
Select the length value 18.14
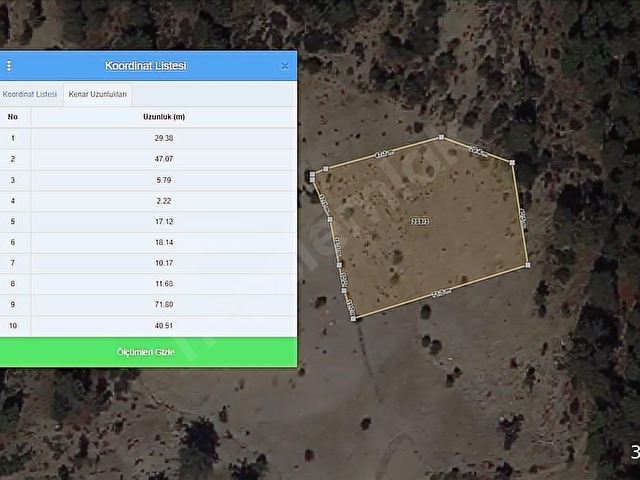(164, 242)
